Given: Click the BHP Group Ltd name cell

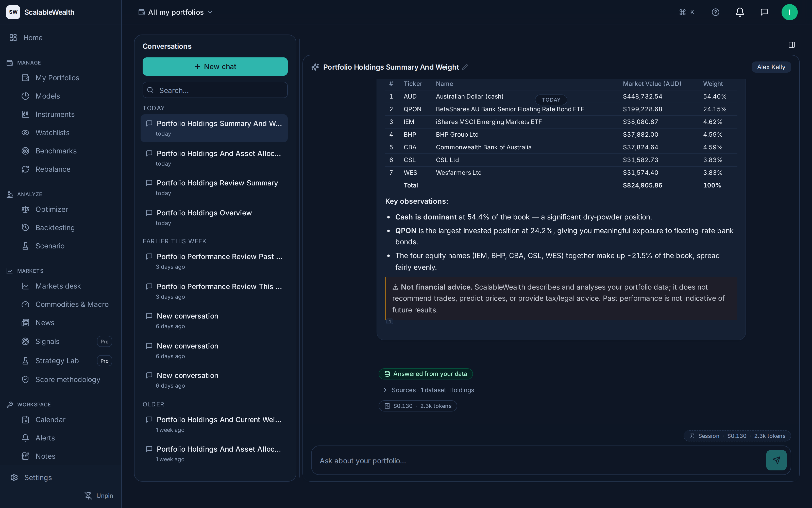Looking at the screenshot, I should pyautogui.click(x=457, y=134).
